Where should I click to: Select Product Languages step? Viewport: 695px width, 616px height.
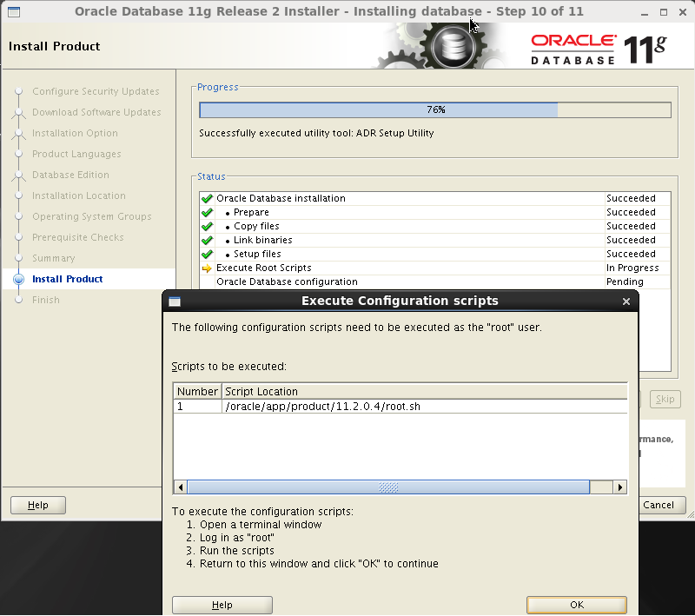coord(76,154)
